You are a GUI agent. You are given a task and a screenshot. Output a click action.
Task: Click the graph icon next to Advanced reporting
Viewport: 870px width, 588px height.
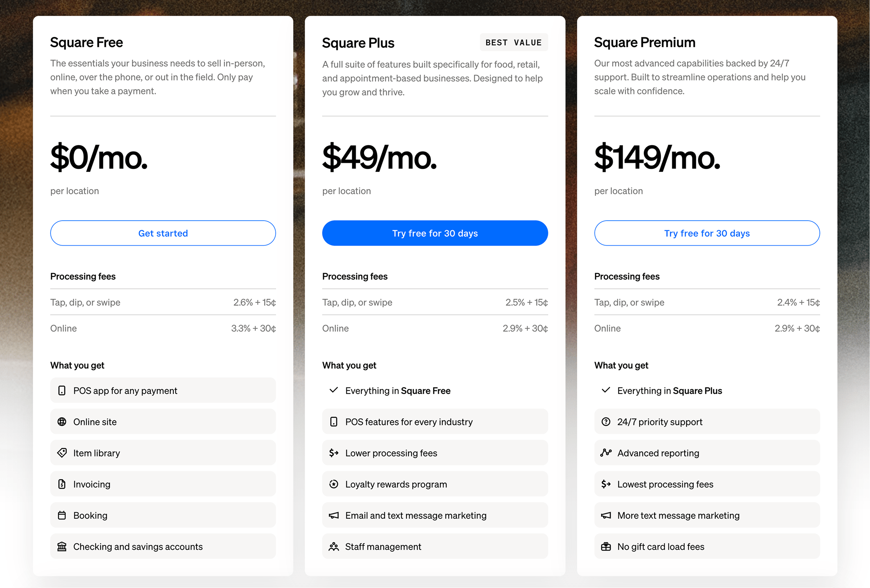pyautogui.click(x=606, y=453)
